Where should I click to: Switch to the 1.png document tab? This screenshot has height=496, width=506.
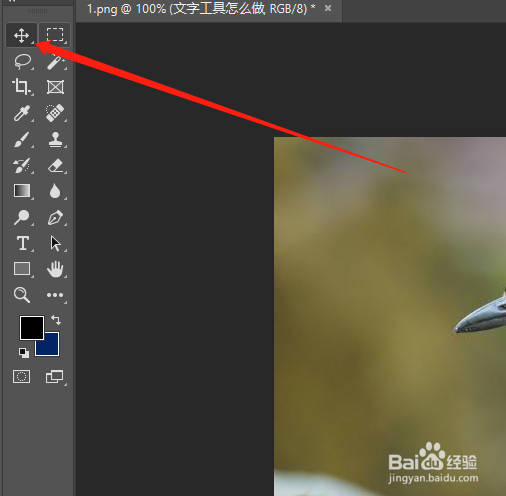pos(201,9)
